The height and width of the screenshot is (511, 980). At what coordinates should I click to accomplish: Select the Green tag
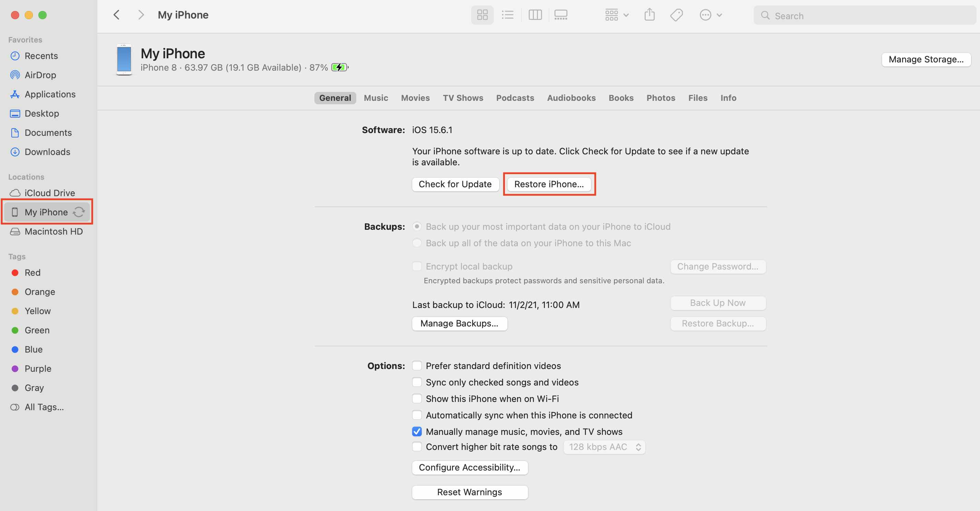click(37, 330)
